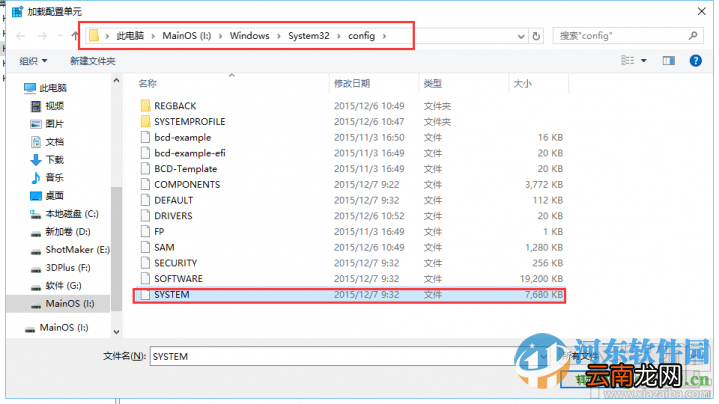Sort by 大小 column header
This screenshot has height=404, width=719.
[x=522, y=83]
